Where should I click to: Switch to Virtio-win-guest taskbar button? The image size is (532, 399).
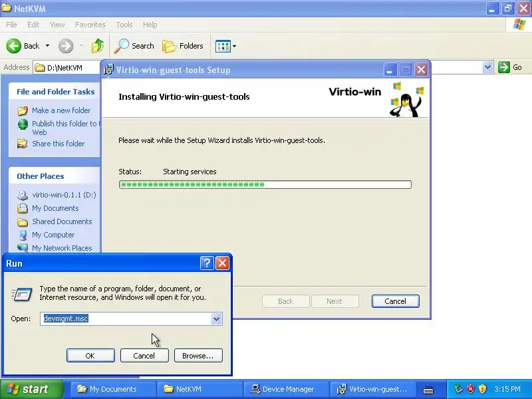tap(372, 389)
